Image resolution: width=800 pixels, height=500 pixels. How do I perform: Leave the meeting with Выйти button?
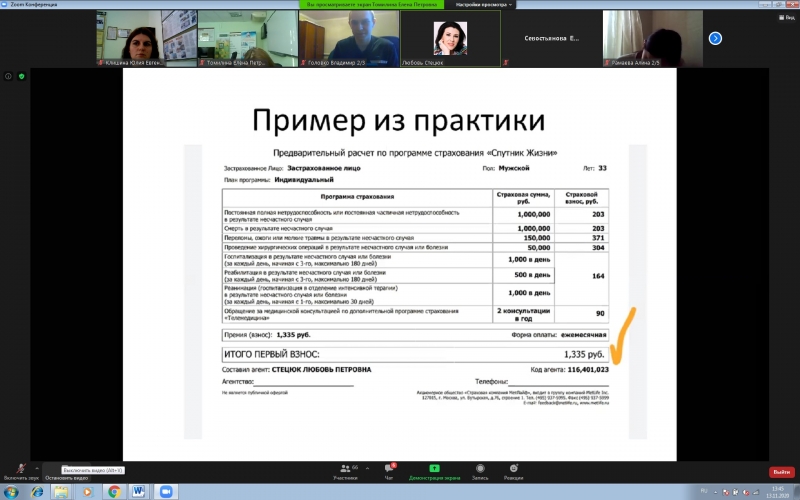(781, 472)
